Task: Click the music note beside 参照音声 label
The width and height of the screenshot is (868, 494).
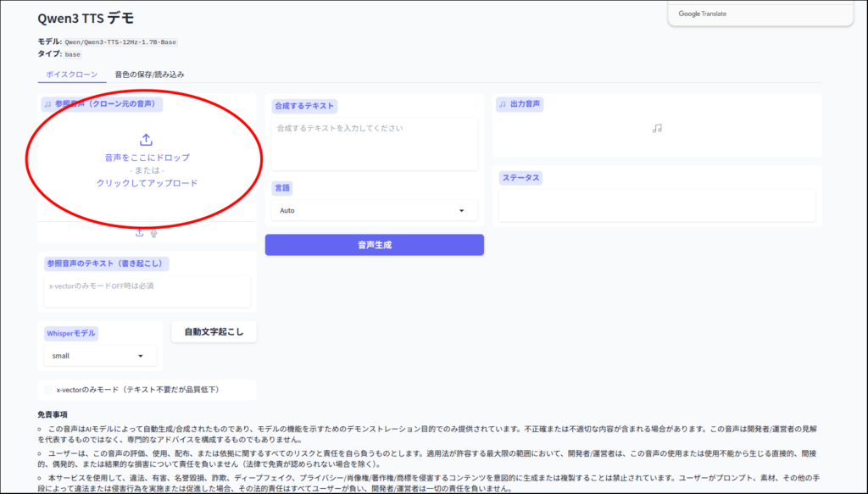Action: (x=48, y=104)
